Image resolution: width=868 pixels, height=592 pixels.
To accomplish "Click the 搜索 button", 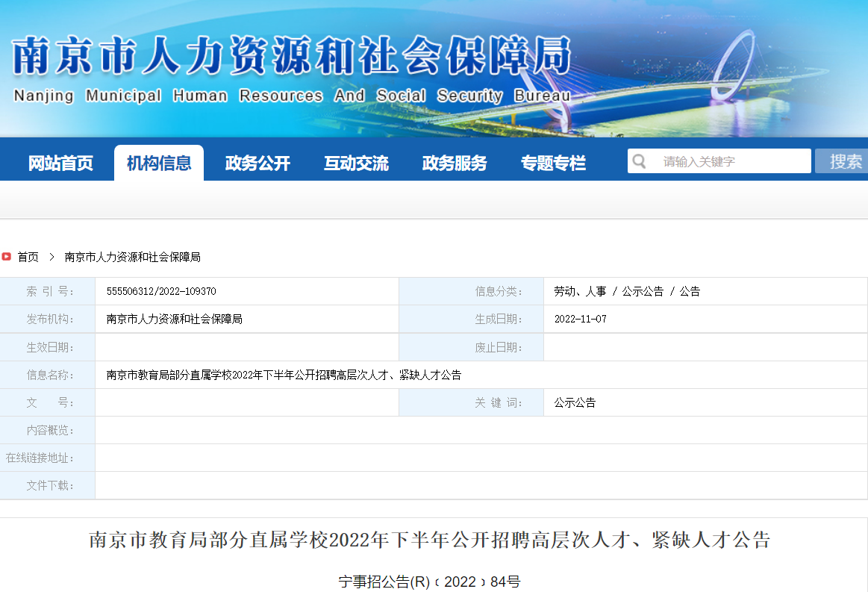I will tap(841, 161).
